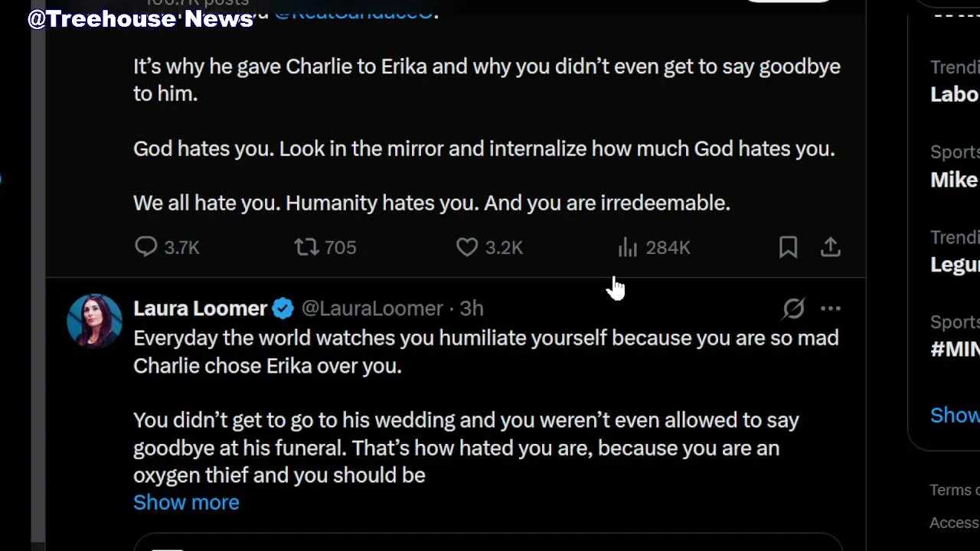Viewport: 980px width, 551px height.
Task: Open the three-dot menu on Loomer tweet
Action: point(831,308)
